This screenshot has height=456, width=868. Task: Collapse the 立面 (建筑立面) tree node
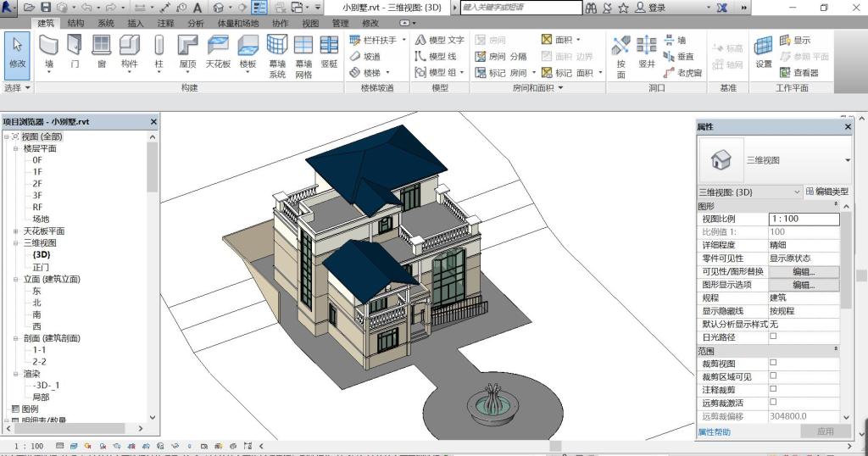tap(15, 279)
